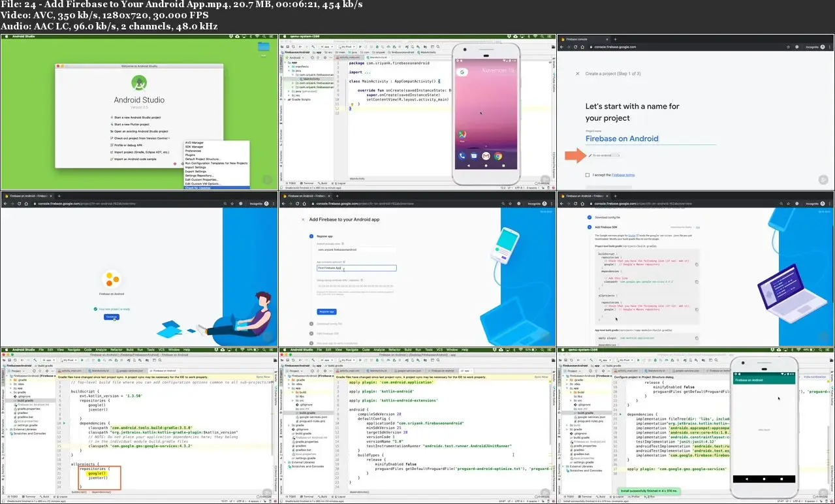Image resolution: width=835 pixels, height=504 pixels.
Task: Tap the Phone app icon on the emulator
Action: 463,156
